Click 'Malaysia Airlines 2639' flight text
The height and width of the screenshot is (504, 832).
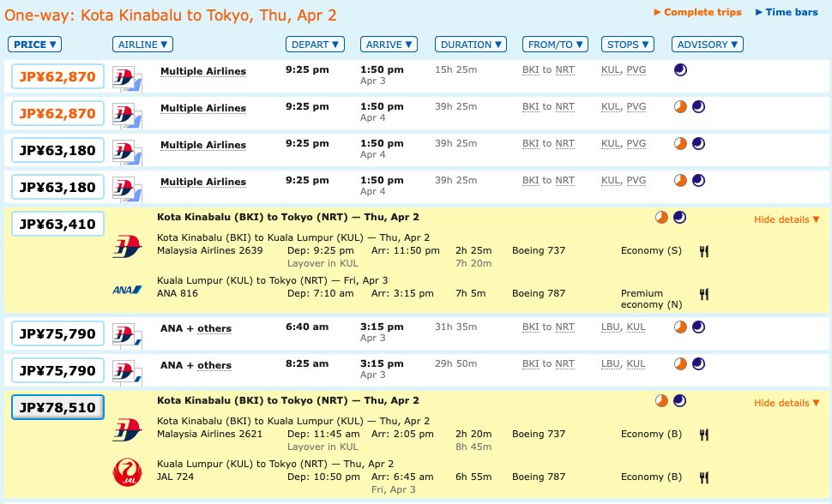tap(209, 250)
